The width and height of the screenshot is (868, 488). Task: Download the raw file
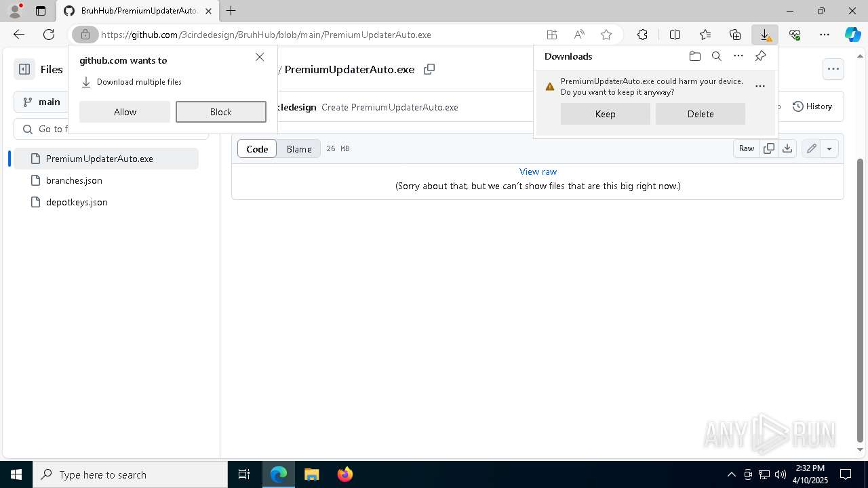(x=787, y=148)
